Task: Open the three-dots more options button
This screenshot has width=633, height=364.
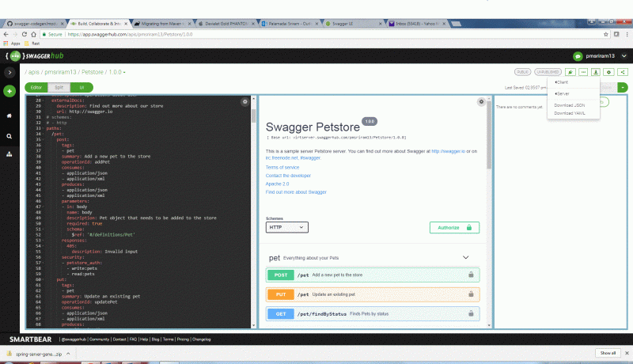Action: coord(583,72)
